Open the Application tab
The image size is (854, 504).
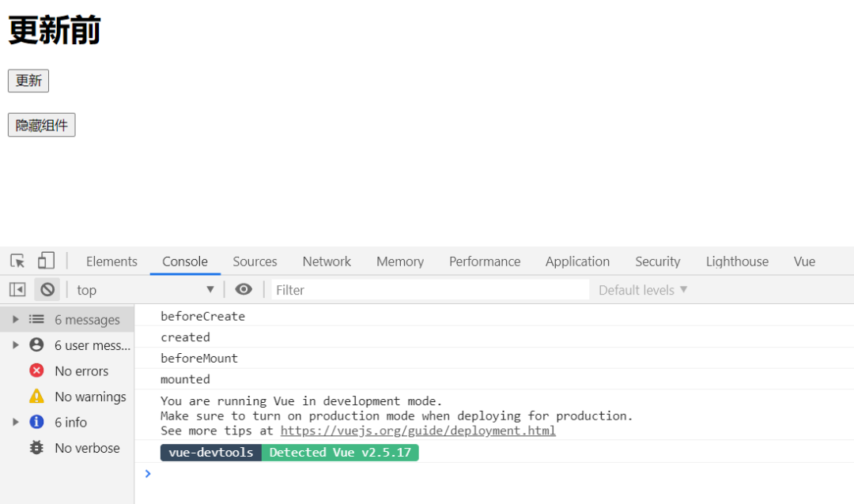point(577,261)
